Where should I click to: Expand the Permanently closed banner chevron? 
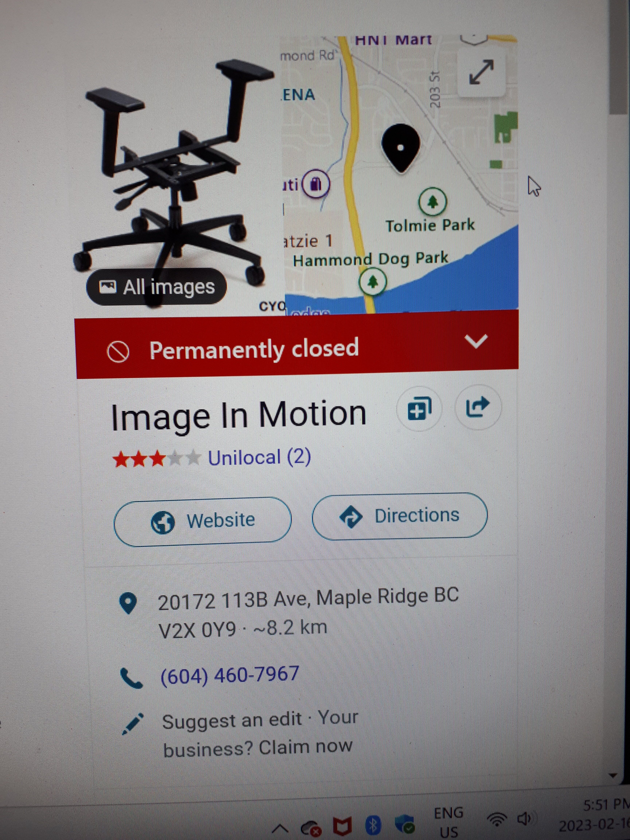coord(476,341)
